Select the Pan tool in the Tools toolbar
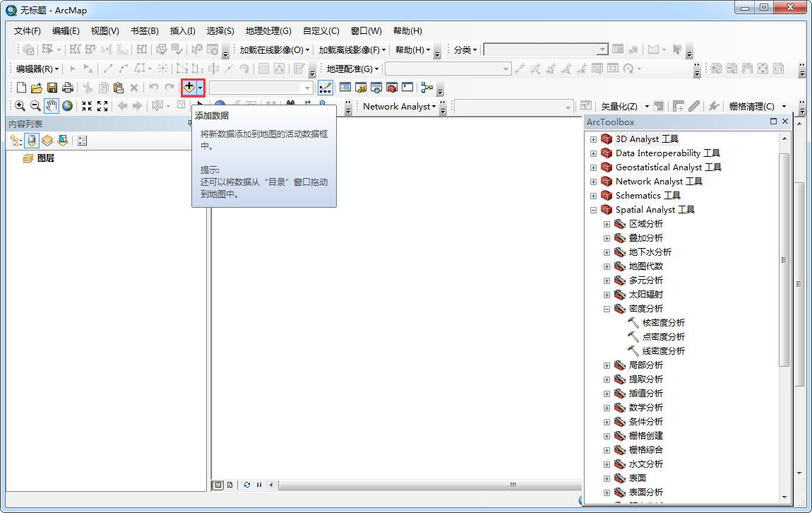Screen dimensions: 812x513 pyautogui.click(x=50, y=105)
